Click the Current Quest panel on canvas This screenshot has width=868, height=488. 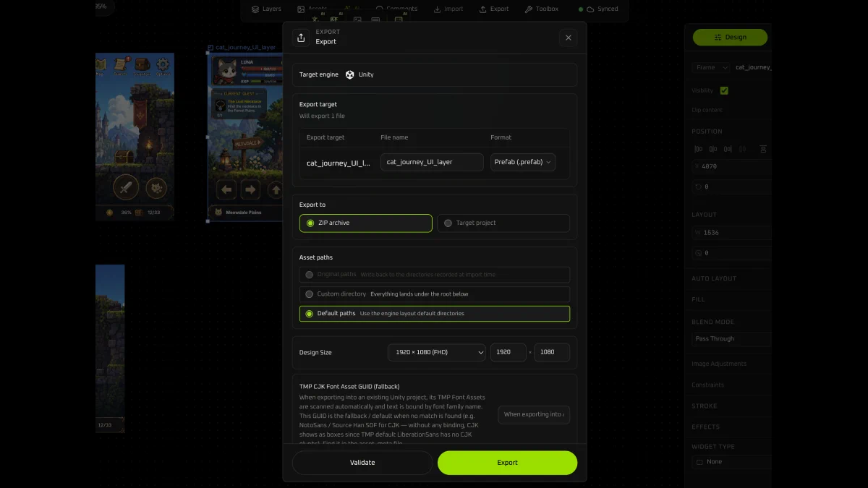point(239,104)
